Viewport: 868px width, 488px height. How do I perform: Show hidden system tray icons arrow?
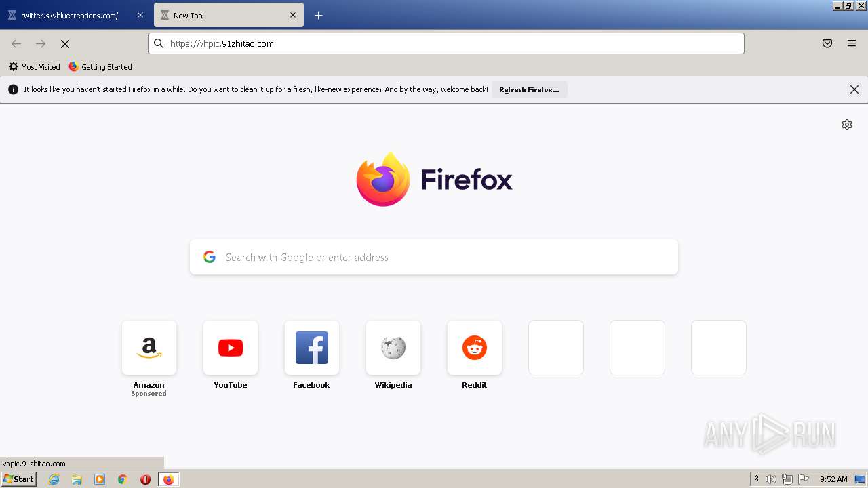757,479
